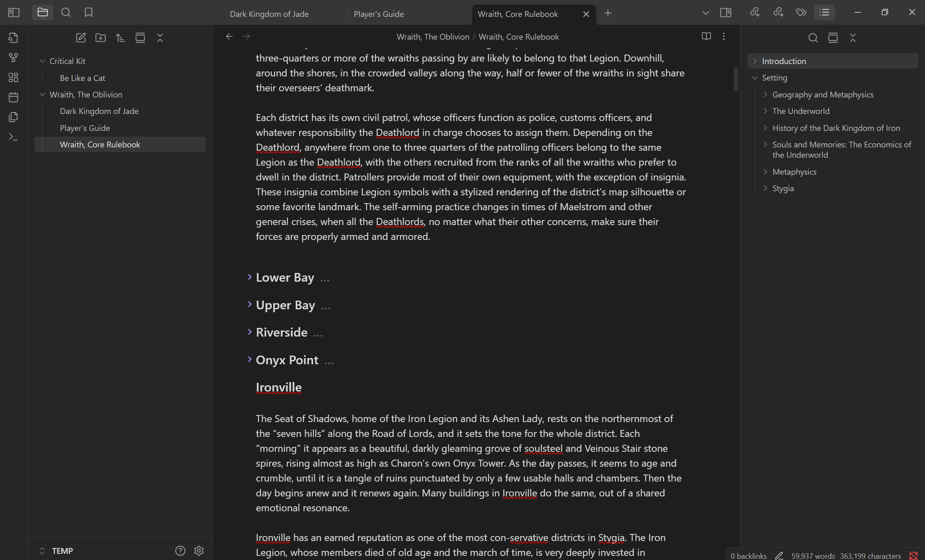Viewport: 925px width, 560px height.
Task: Open the tab list dropdown
Action: coord(706,13)
